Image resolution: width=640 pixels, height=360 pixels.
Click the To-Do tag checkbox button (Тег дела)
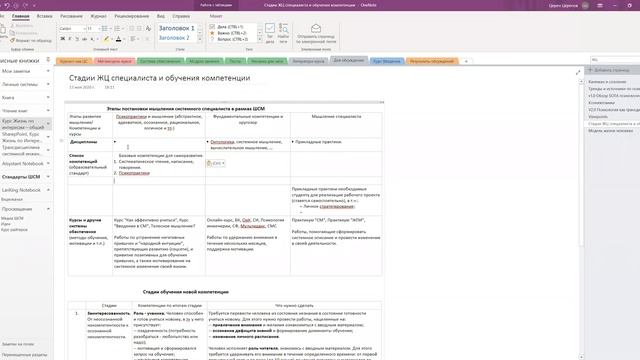coord(270,33)
